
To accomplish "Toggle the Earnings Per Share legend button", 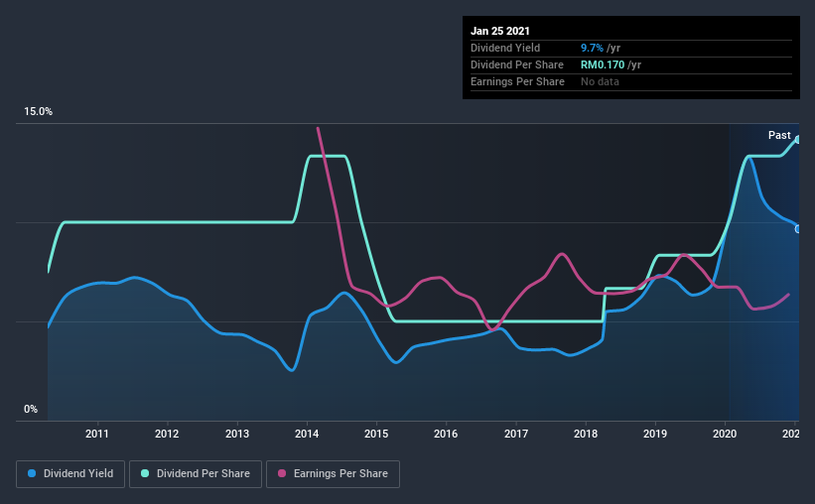I will pyautogui.click(x=333, y=474).
